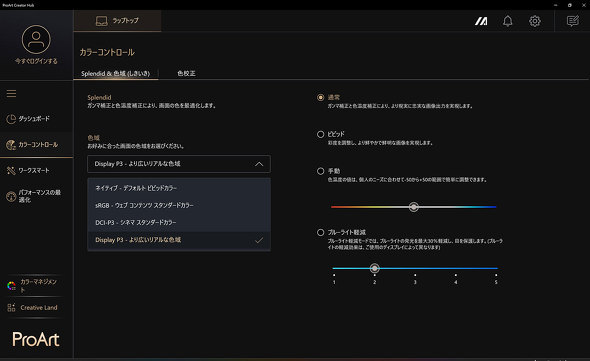The height and width of the screenshot is (361, 590).
Task: Open settings via the gear icon
Action: pyautogui.click(x=535, y=21)
